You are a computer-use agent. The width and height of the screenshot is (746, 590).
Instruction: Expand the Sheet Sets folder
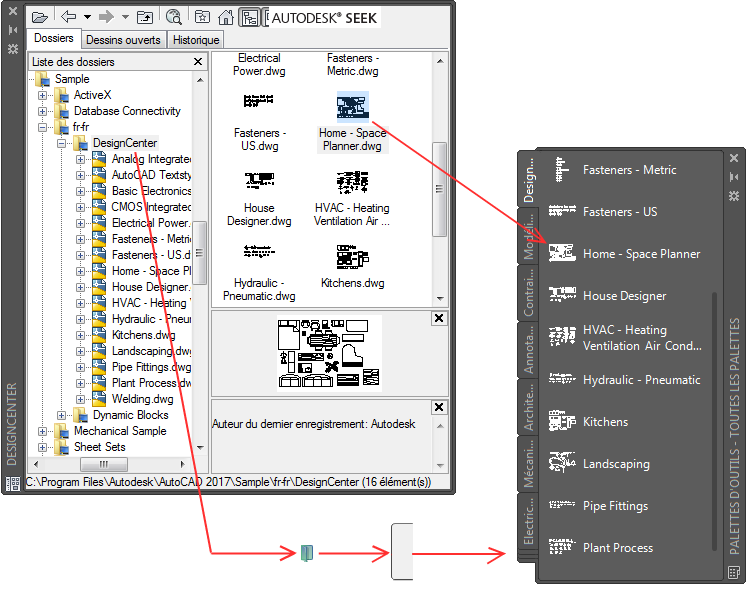click(x=42, y=447)
